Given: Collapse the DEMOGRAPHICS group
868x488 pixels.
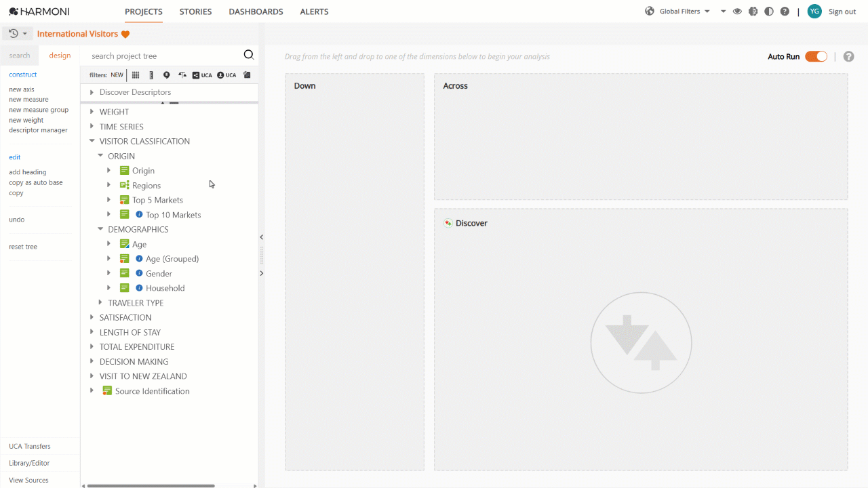Looking at the screenshot, I should pyautogui.click(x=100, y=229).
